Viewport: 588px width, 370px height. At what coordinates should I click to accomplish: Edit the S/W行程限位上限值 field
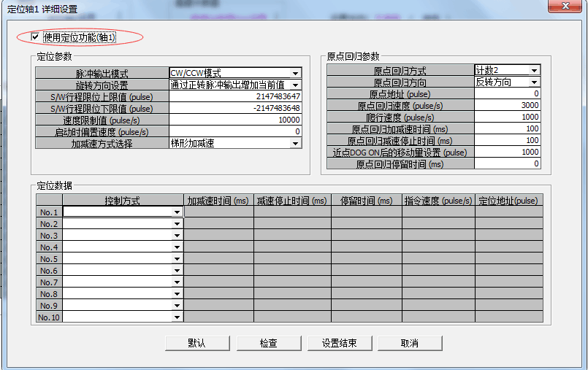pos(235,96)
